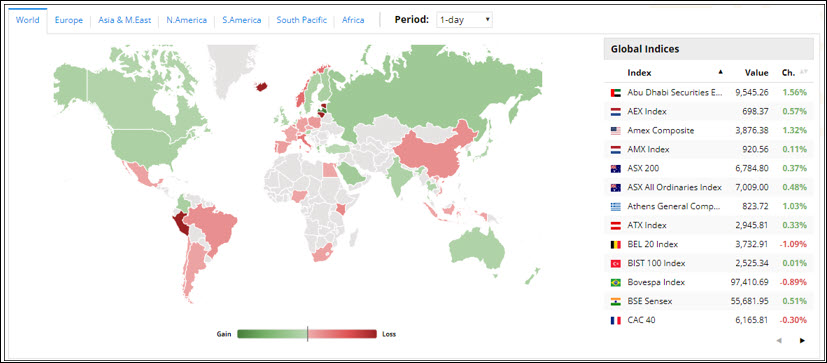Open the Amex Composite index link

coord(661,130)
